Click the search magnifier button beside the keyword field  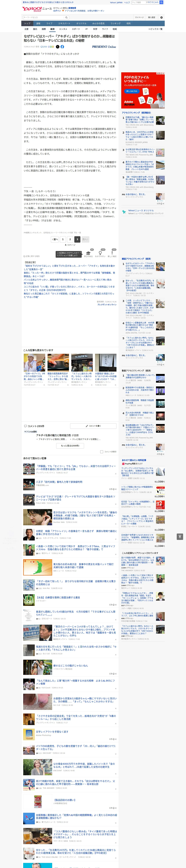66,18
